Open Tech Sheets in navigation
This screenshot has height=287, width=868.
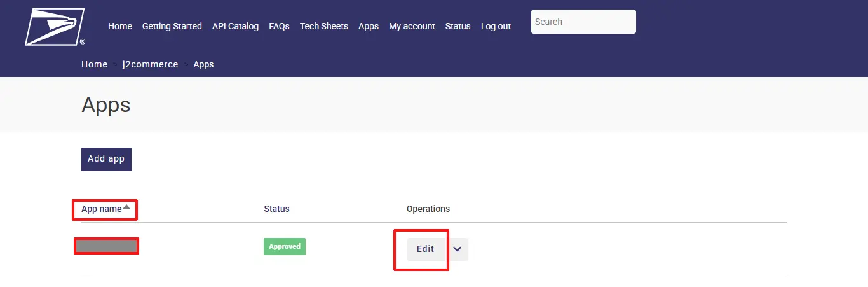(x=324, y=26)
